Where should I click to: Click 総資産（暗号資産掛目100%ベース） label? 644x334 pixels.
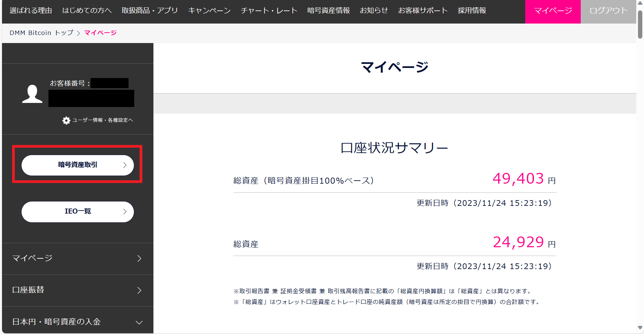point(303,181)
